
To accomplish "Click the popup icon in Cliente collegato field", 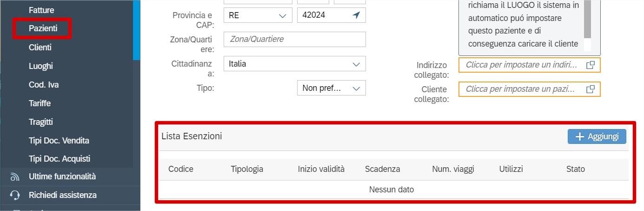I will pyautogui.click(x=590, y=89).
